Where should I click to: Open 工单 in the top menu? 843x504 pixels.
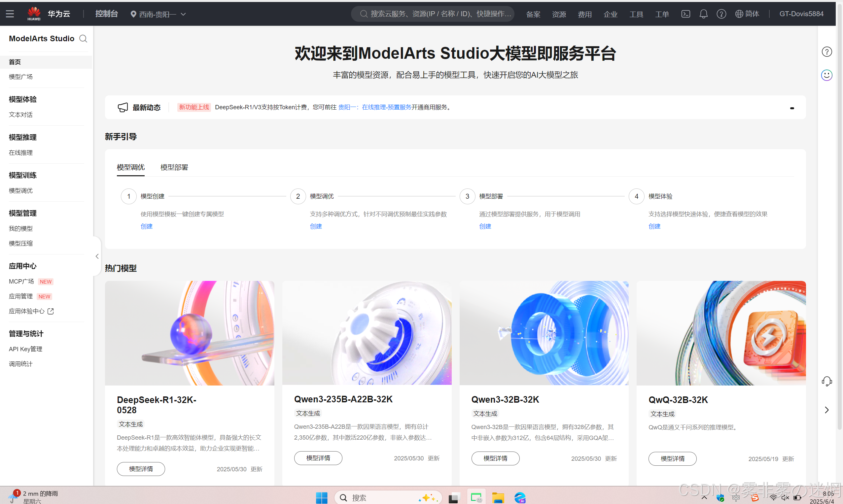(x=662, y=14)
